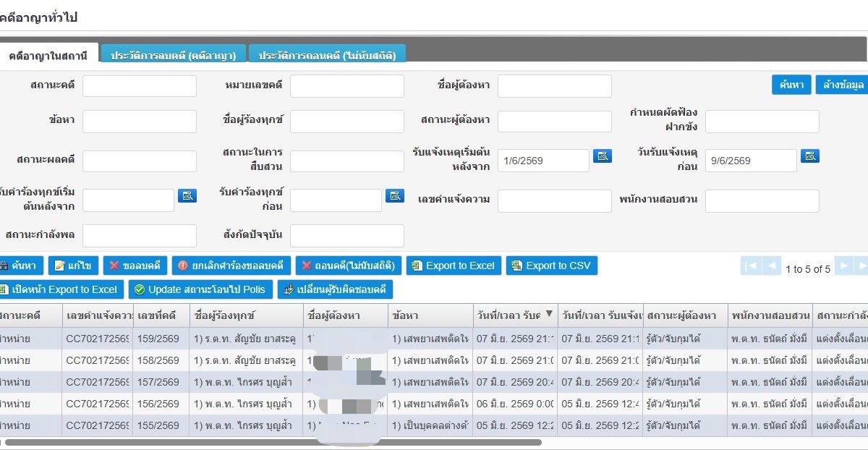
Task: Click 06 มิ.ย. 2569 0:00 date cell
Action: point(515,403)
